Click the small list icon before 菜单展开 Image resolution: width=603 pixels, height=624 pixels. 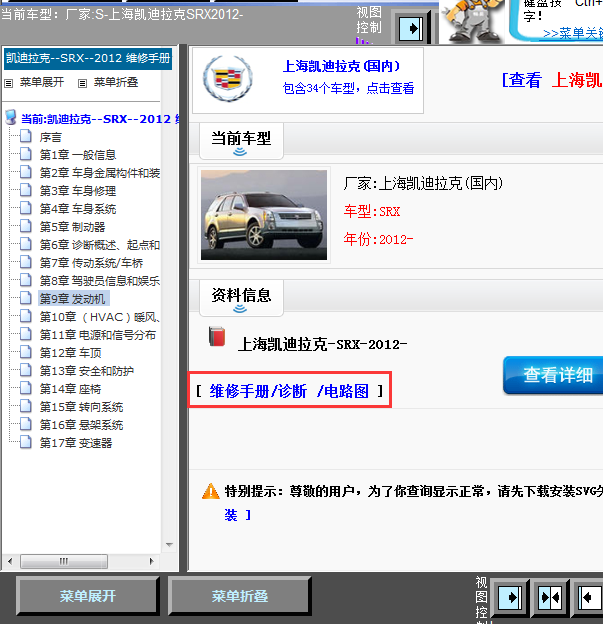[8, 83]
